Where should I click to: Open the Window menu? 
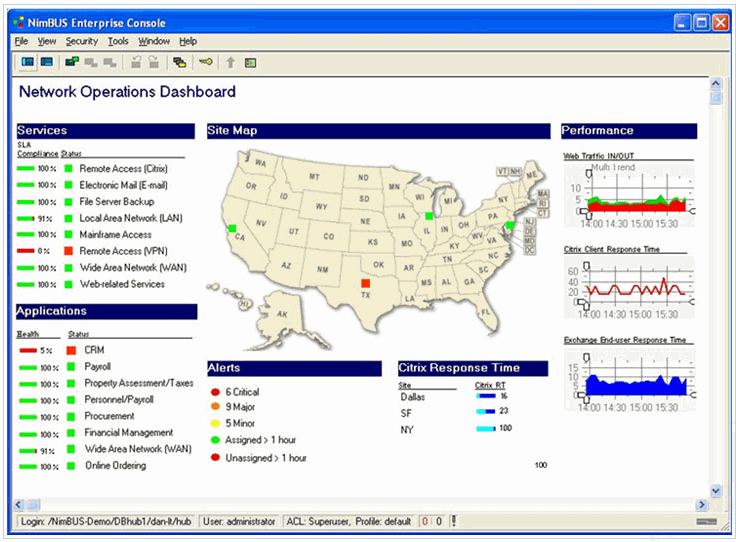coord(154,41)
